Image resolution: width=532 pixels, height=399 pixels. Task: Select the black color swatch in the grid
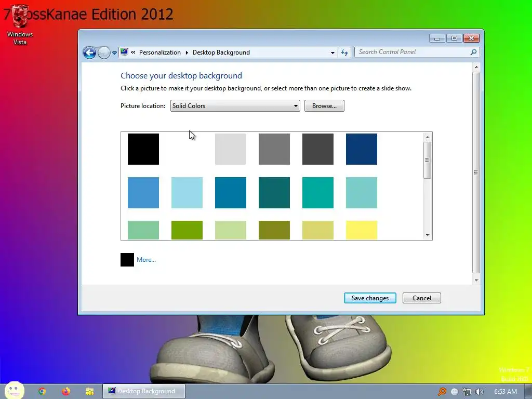pos(143,149)
